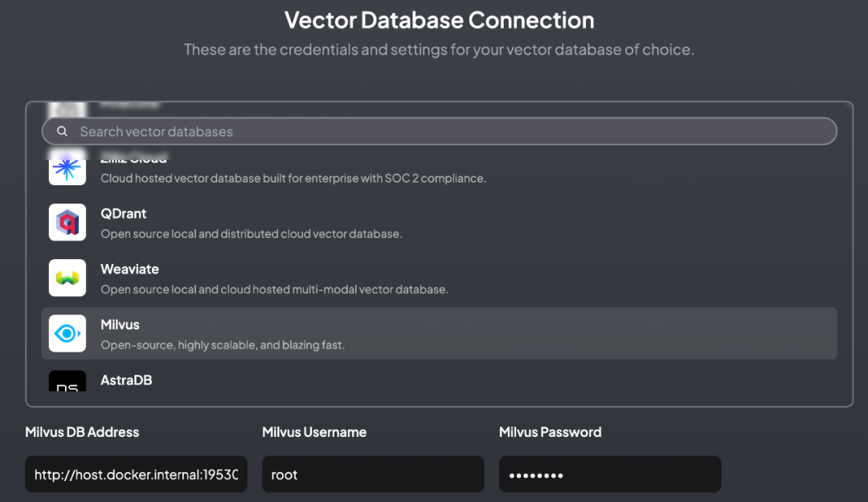Screen dimensions: 868x502
Task: Click the Weaviate logo icon
Action: point(68,278)
